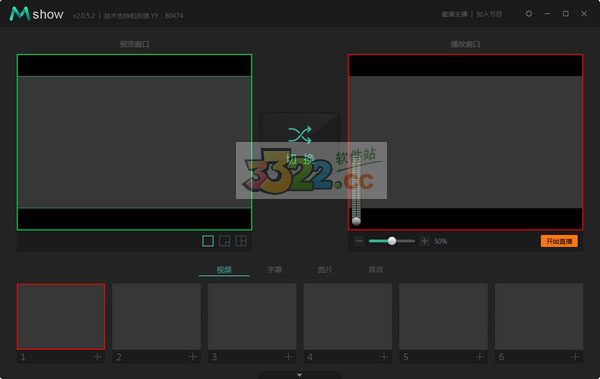Minimize the Mshow window
This screenshot has height=379, width=600.
[x=547, y=14]
